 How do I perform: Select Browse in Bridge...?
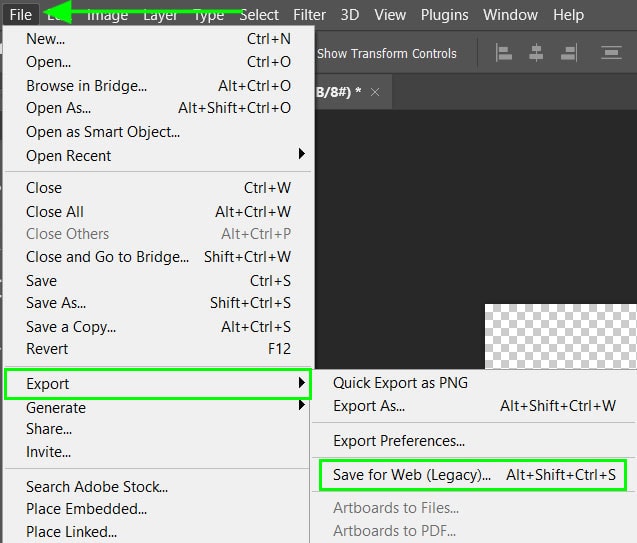[158, 86]
